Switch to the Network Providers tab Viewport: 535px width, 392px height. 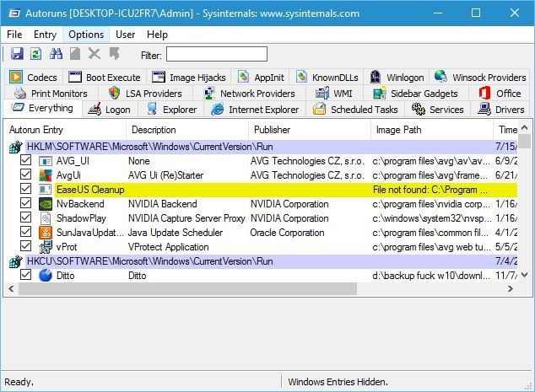click(249, 94)
